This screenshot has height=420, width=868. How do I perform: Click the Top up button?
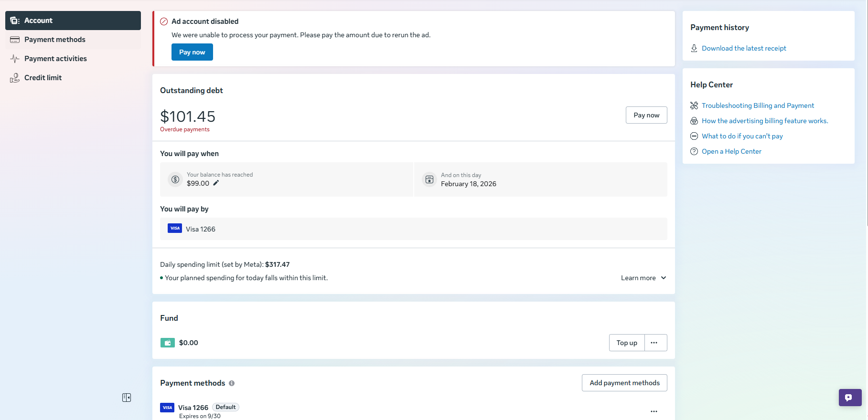tap(627, 343)
